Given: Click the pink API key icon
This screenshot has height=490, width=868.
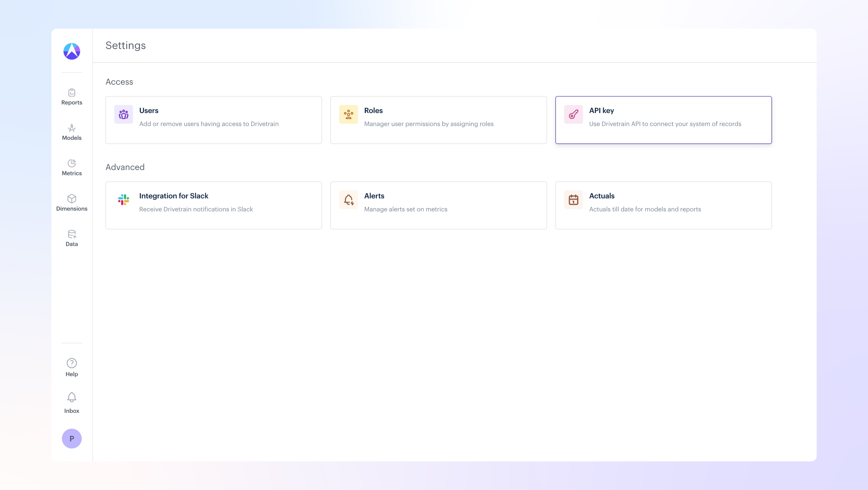Looking at the screenshot, I should [x=573, y=115].
